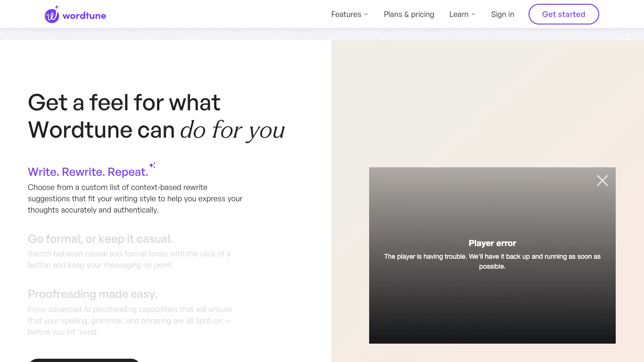Go to Plans & pricing
Screen dimensions: 644x362
pos(409,14)
